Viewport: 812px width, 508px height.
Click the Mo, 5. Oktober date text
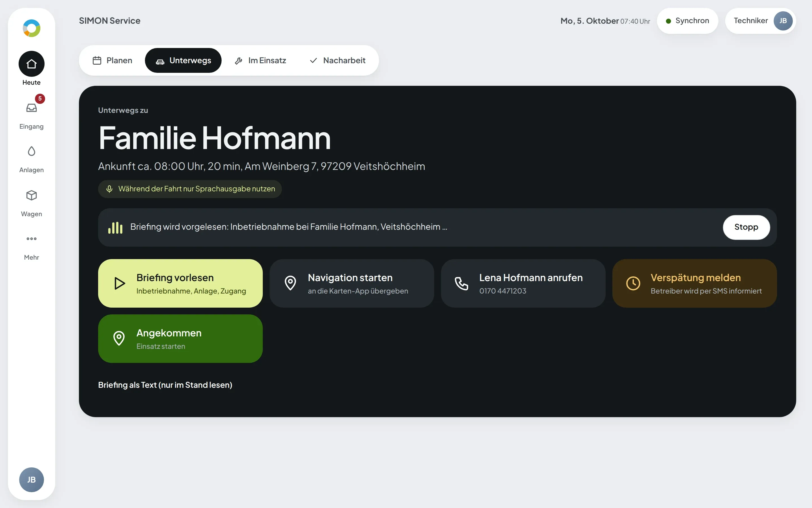click(590, 21)
